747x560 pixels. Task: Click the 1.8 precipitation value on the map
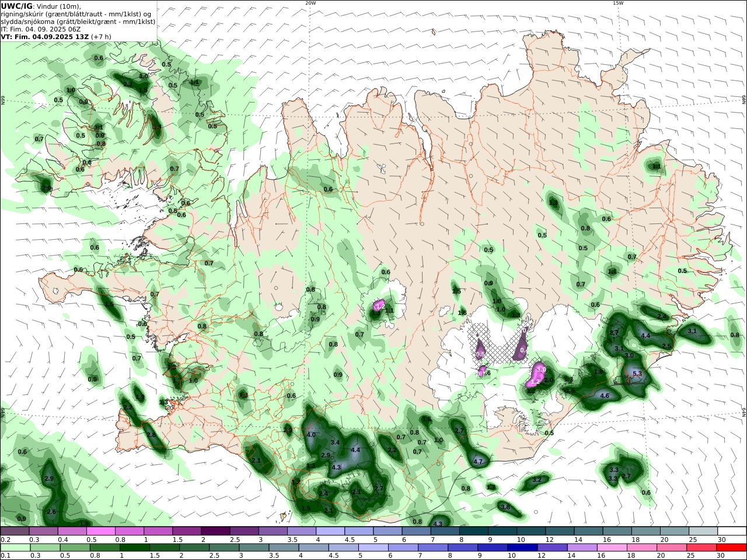(598, 372)
